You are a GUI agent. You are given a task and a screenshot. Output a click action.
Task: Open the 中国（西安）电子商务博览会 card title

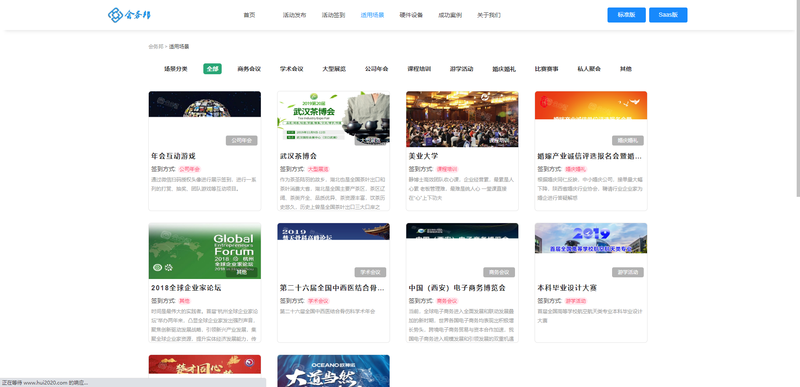(457, 288)
